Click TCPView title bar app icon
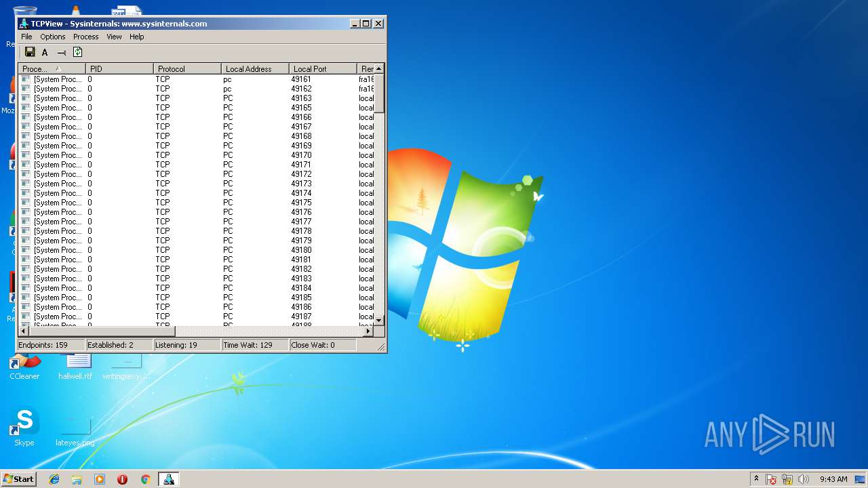868x488 pixels. pos(24,23)
